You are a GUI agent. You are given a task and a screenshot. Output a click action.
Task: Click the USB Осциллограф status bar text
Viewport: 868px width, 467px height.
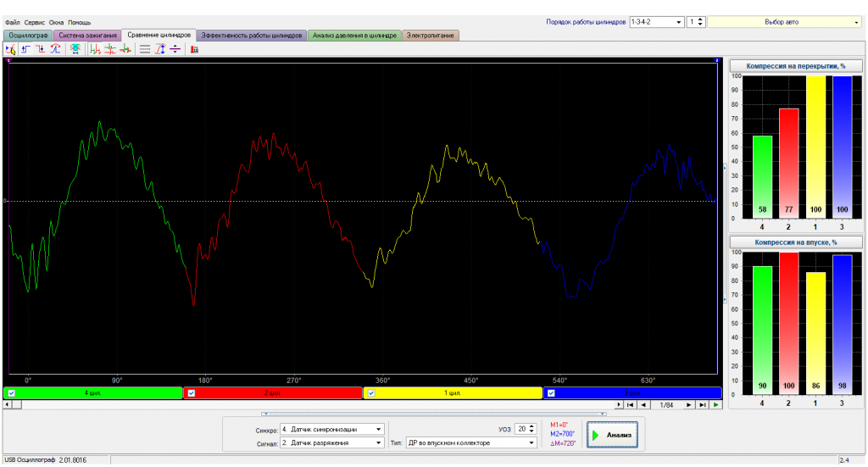coord(46,460)
